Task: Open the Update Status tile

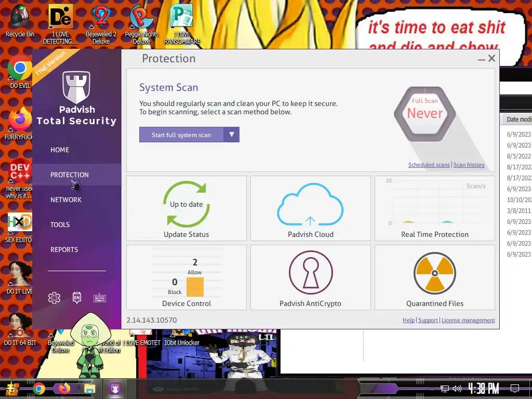Action: click(x=187, y=208)
